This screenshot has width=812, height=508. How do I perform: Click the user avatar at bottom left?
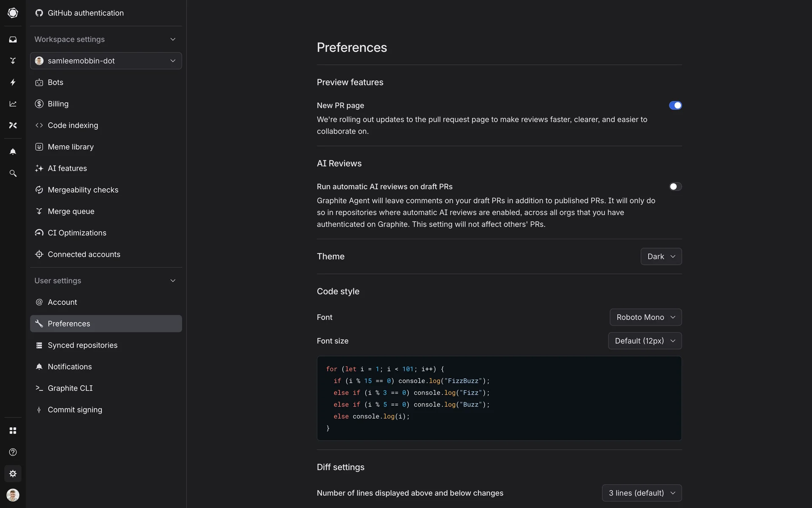click(x=13, y=495)
